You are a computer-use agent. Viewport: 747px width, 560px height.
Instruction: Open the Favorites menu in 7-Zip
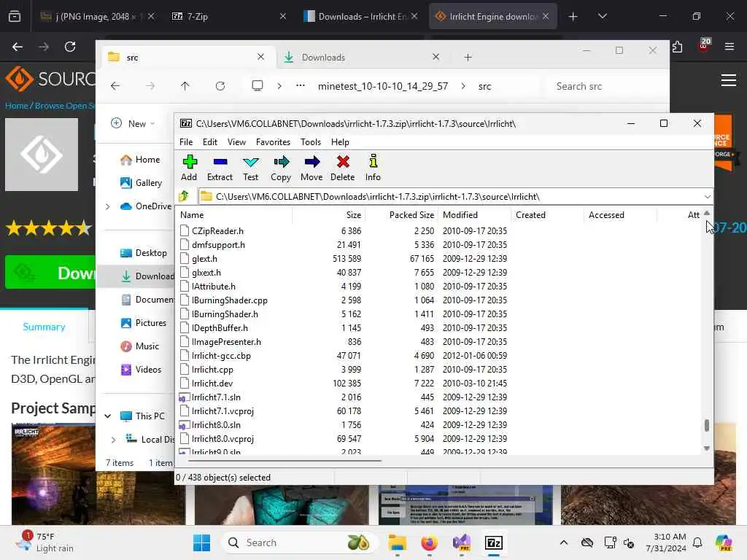[273, 142]
